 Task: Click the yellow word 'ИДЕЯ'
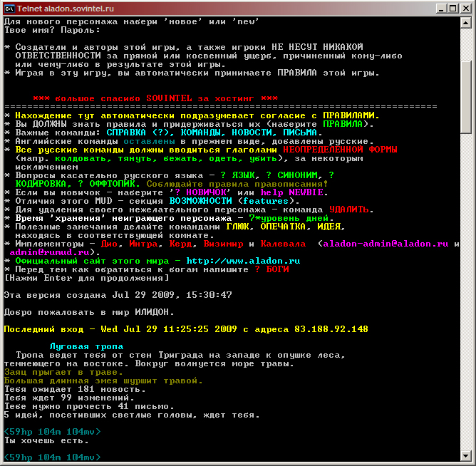coord(328,227)
